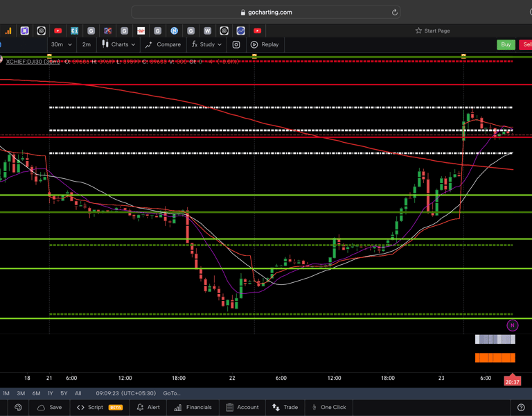Open the gray W bookmark icon
This screenshot has height=416, width=532.
207,31
